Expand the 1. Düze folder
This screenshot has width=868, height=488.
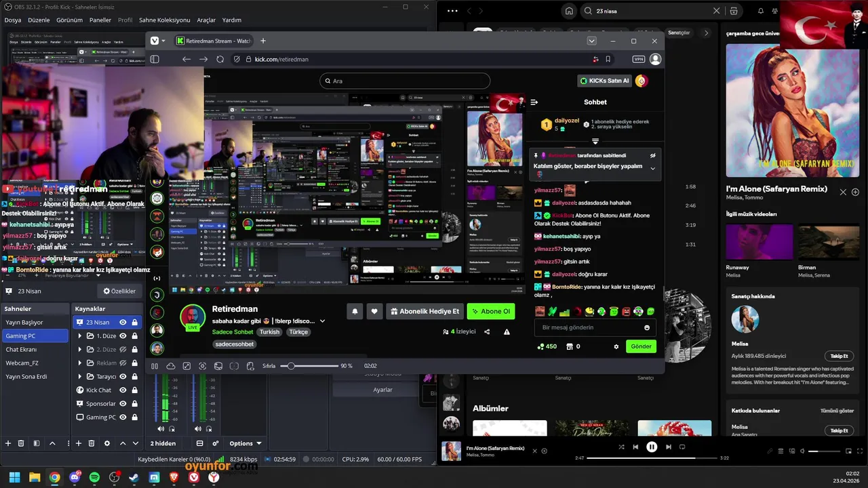(x=80, y=335)
